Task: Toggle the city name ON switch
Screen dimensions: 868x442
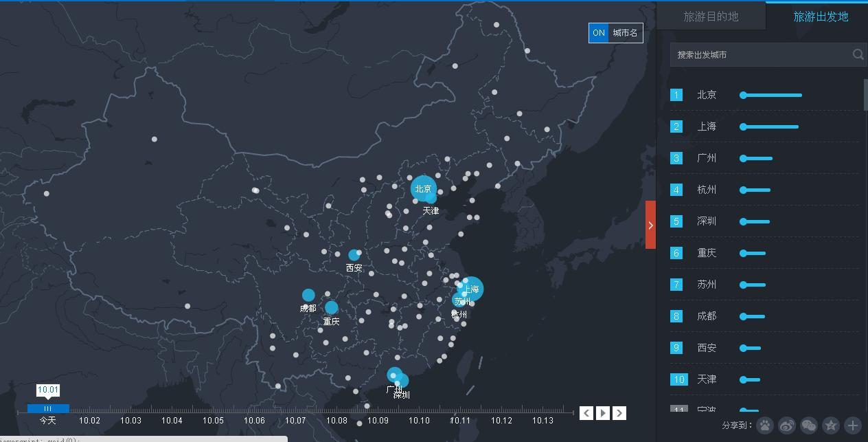Action: click(x=599, y=33)
